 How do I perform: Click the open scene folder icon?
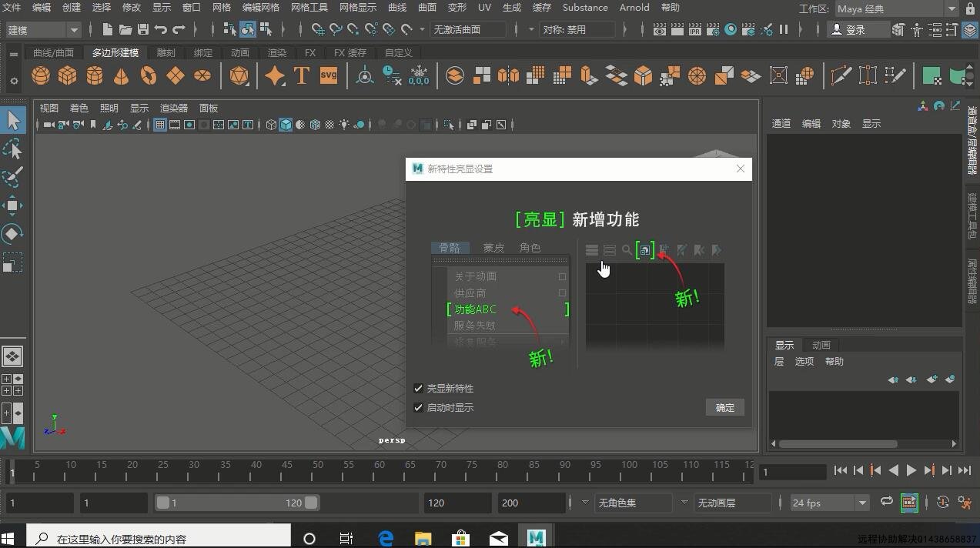[x=125, y=29]
